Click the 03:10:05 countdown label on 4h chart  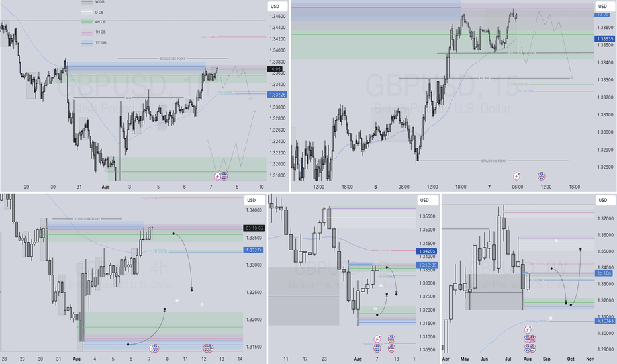[x=254, y=228]
